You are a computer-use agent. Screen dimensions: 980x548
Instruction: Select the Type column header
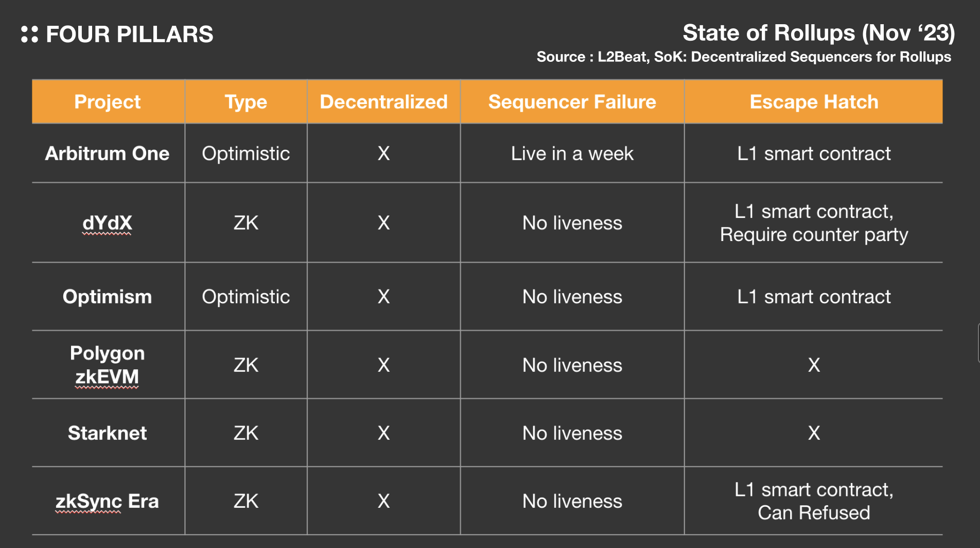coord(246,102)
